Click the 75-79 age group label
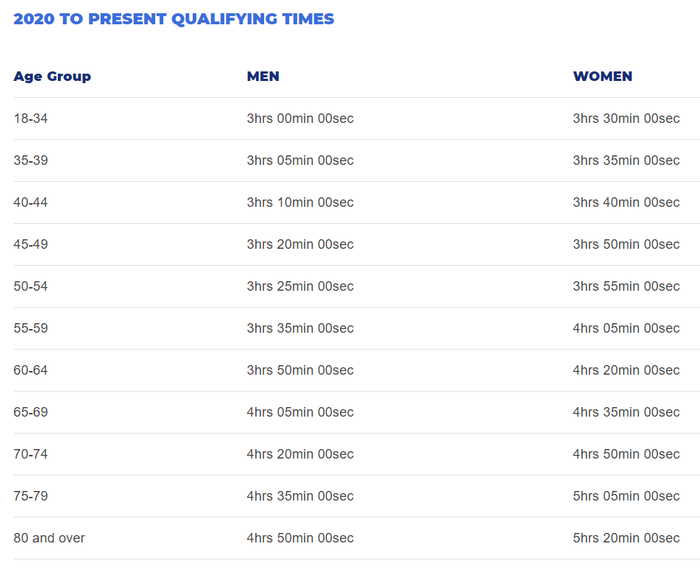The height and width of the screenshot is (569, 700). click(29, 496)
